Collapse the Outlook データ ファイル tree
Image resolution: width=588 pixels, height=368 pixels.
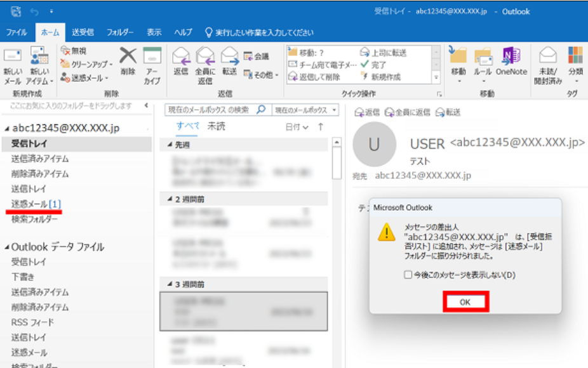click(7, 247)
